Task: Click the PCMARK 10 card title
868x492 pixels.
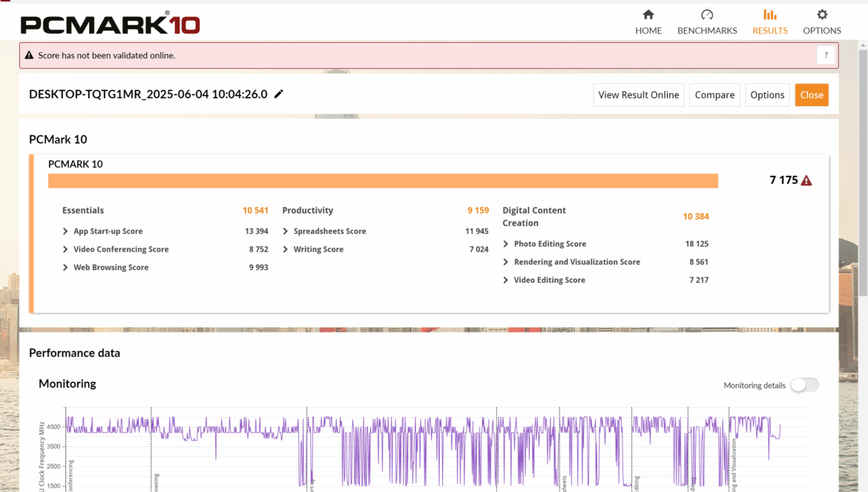Action: (75, 164)
